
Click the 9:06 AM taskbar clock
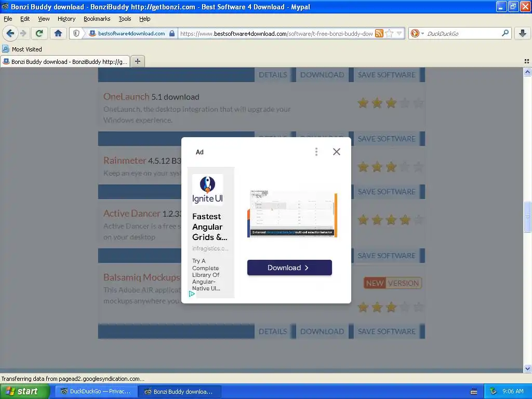513,392
